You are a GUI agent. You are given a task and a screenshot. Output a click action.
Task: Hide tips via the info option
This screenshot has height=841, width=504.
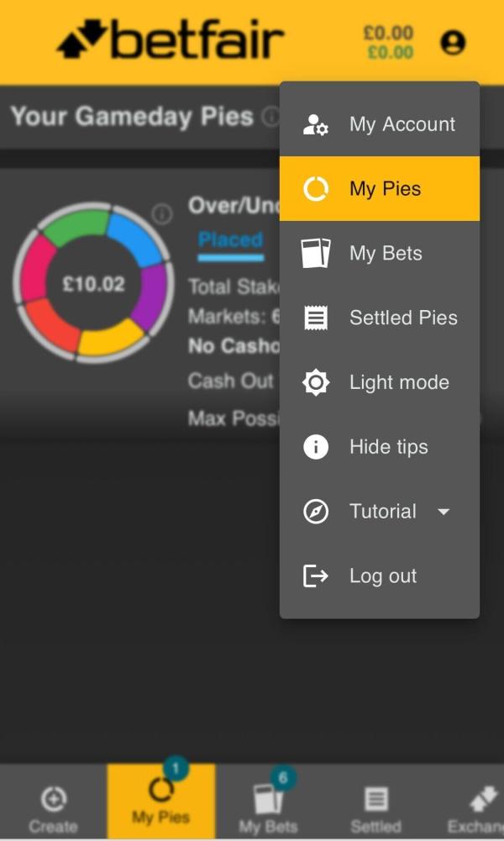[x=379, y=447]
